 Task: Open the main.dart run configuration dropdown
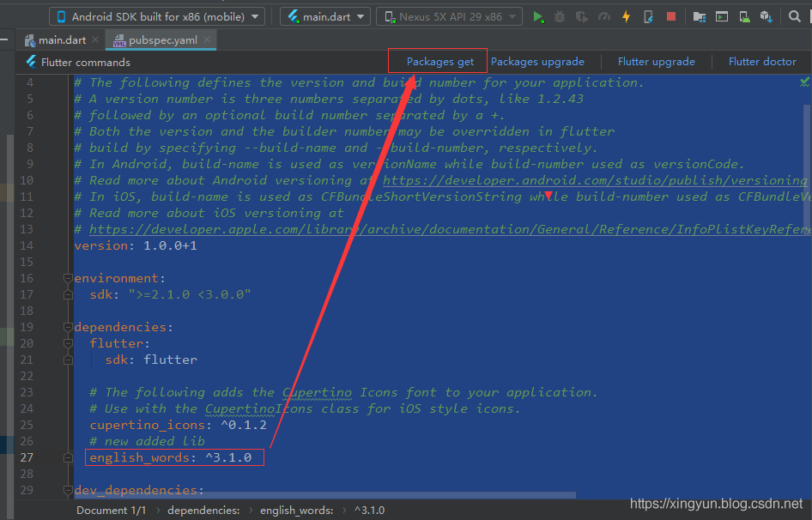tap(326, 16)
